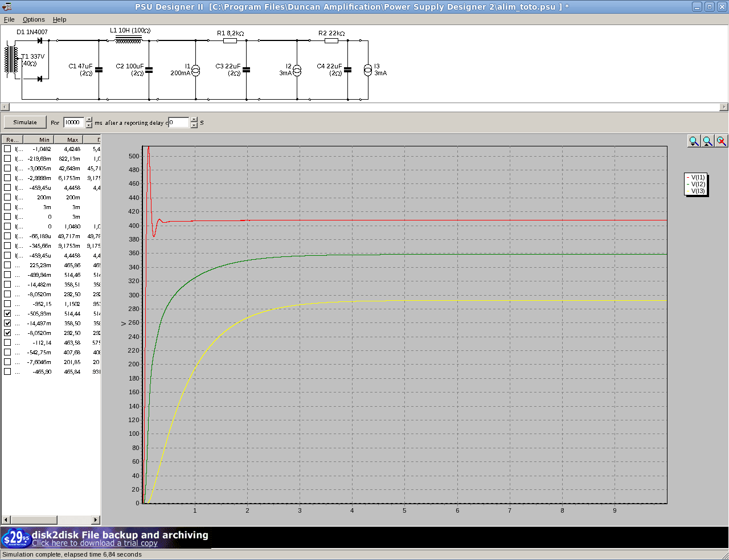
Task: Check the row with Min -499,94m
Action: pyautogui.click(x=7, y=275)
